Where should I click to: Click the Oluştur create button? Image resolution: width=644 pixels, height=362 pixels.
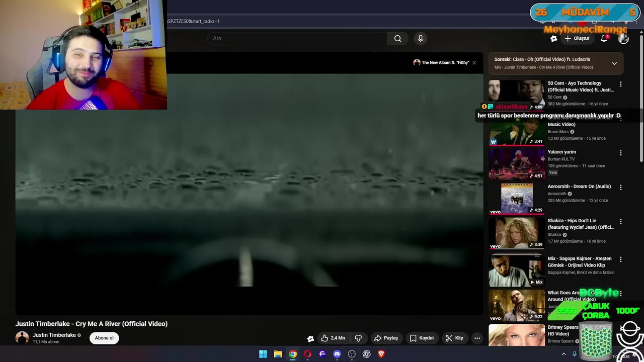(578, 38)
